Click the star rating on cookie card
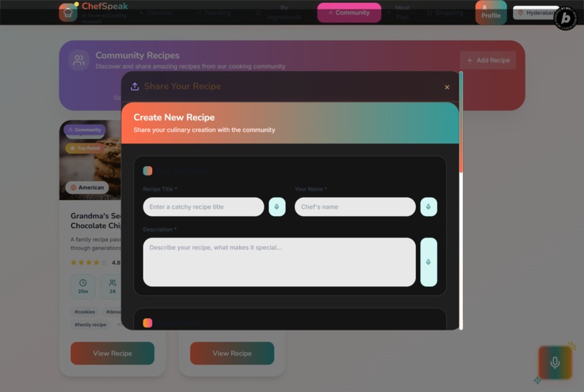The height and width of the screenshot is (392, 584). [88, 262]
